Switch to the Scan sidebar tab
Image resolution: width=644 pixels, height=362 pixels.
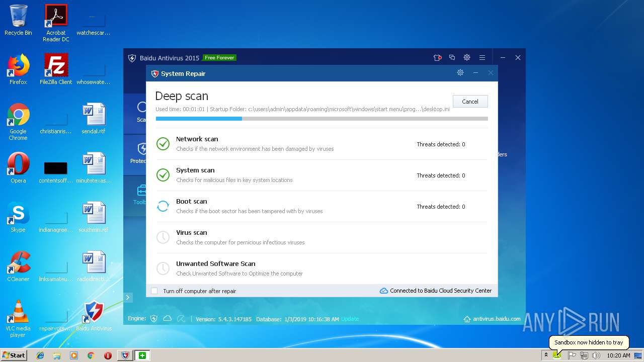135,113
